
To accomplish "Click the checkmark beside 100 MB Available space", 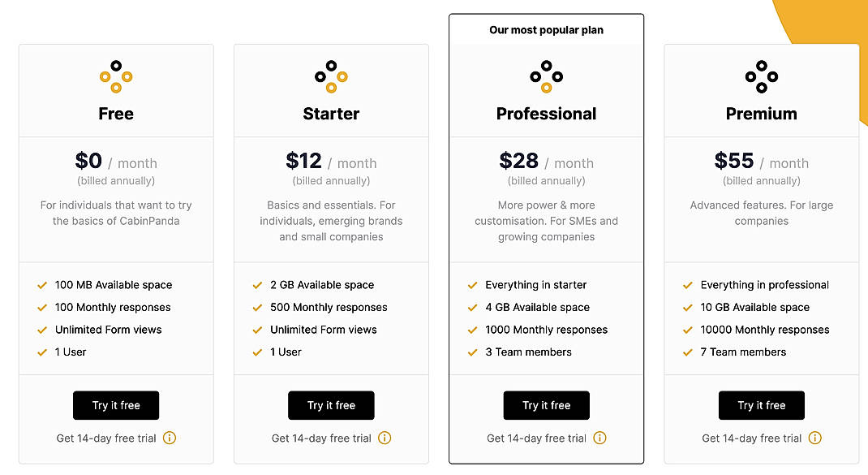I will (41, 285).
